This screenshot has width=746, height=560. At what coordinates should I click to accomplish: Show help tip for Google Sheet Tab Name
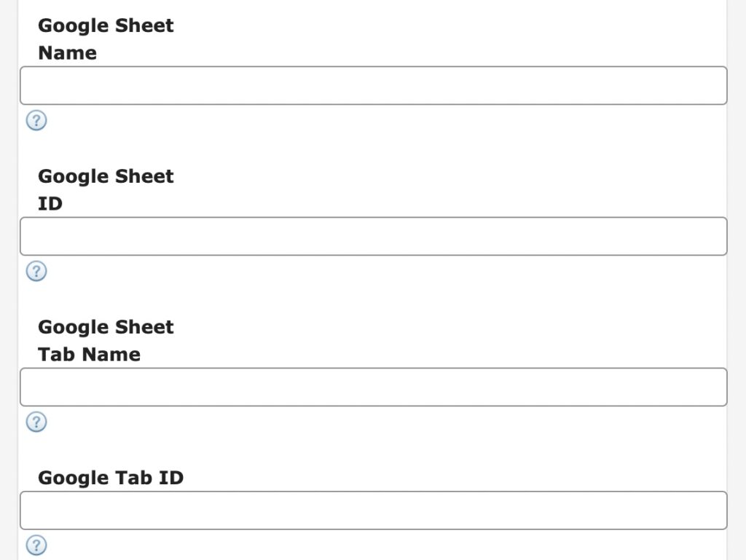[36, 422]
